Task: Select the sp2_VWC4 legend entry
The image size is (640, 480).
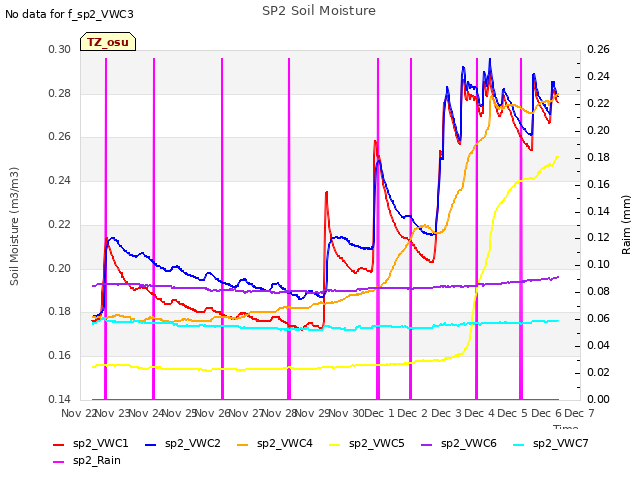Action: click(275, 444)
